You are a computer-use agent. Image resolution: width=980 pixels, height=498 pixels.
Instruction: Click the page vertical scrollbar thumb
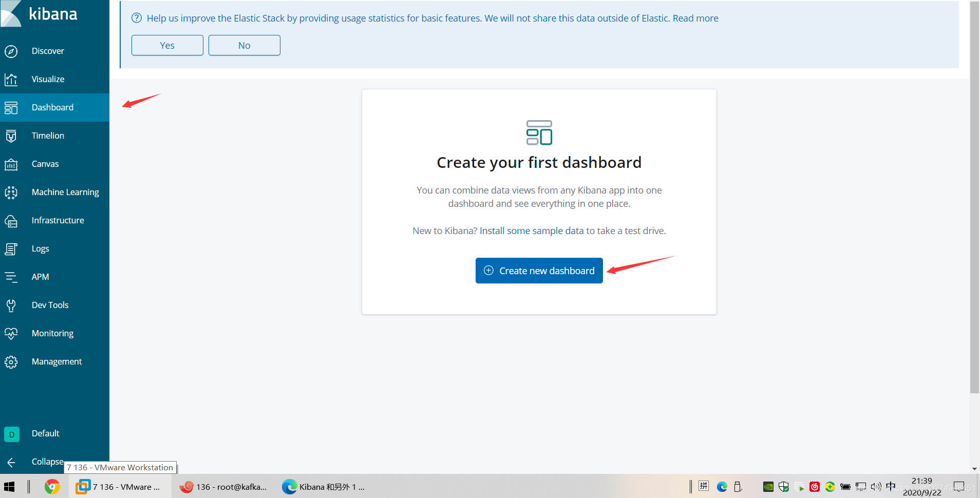(974, 197)
